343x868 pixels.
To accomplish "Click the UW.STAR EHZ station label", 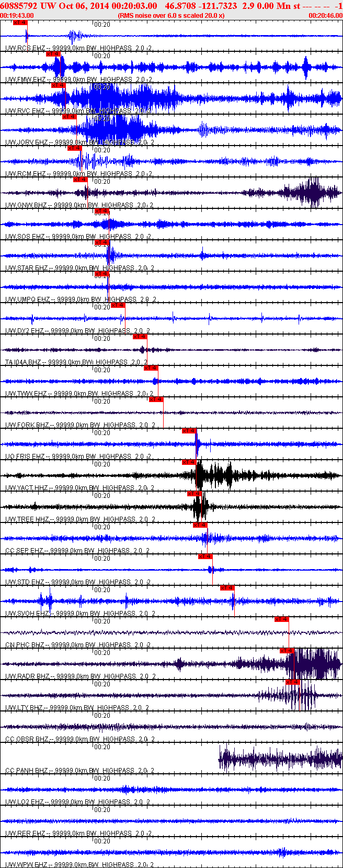I will [x=27, y=268].
